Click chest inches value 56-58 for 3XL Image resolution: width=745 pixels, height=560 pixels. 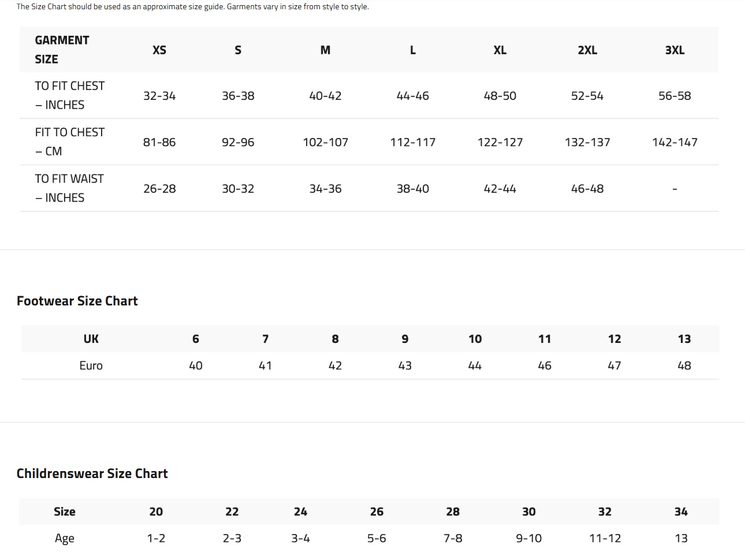pos(674,96)
